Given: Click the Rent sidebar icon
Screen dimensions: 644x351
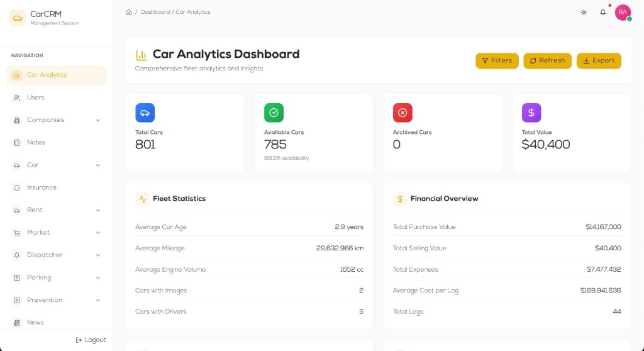Looking at the screenshot, I should [x=17, y=210].
